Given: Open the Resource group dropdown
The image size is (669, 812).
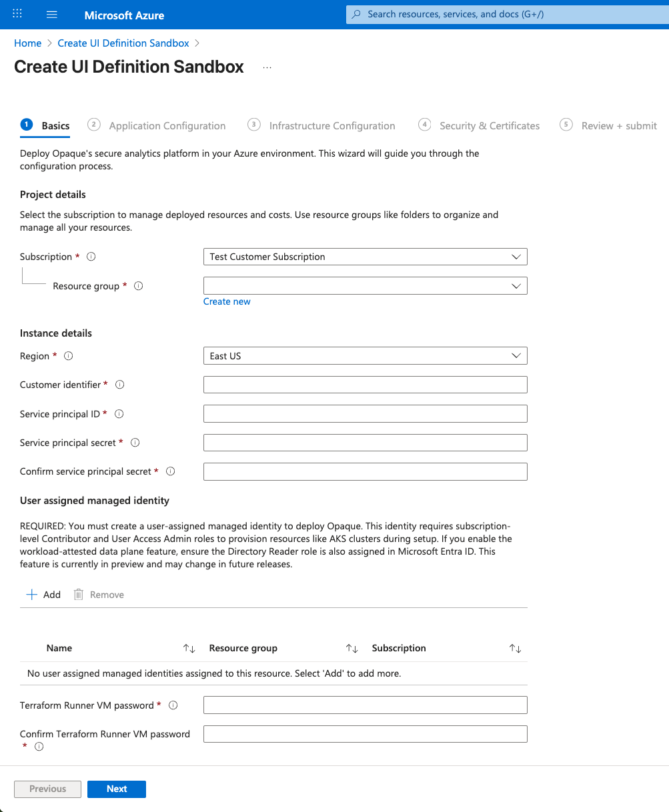Looking at the screenshot, I should click(x=365, y=286).
